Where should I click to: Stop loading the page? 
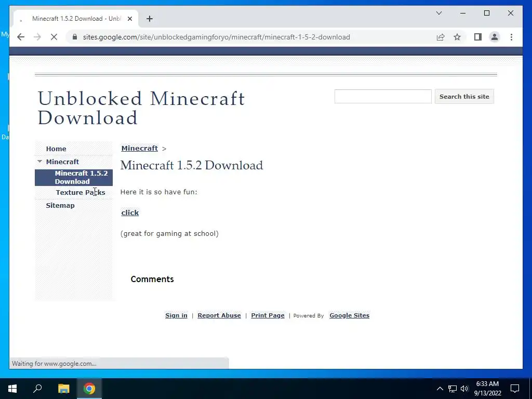pyautogui.click(x=54, y=37)
